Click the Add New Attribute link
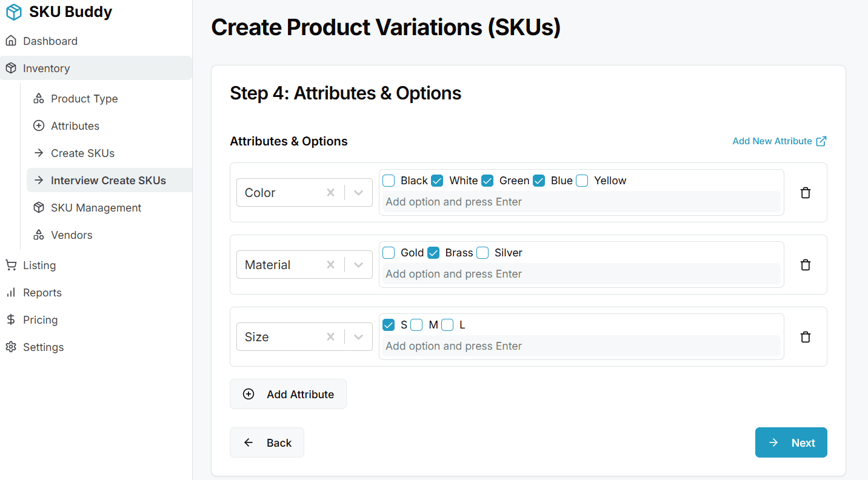The image size is (868, 480). (x=773, y=141)
